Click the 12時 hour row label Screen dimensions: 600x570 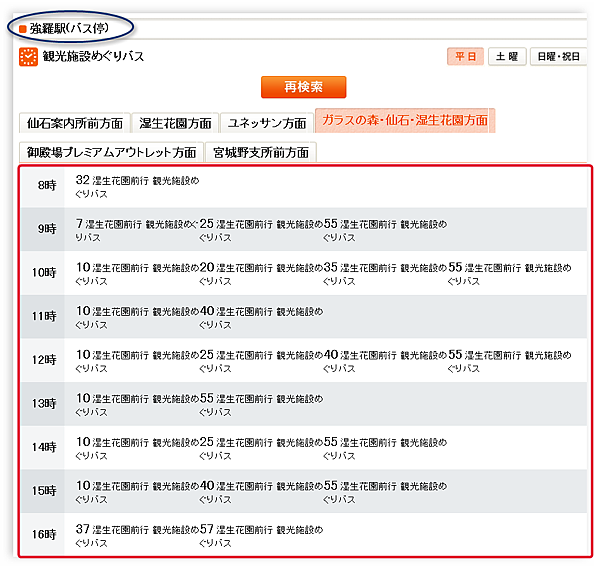pyautogui.click(x=44, y=360)
